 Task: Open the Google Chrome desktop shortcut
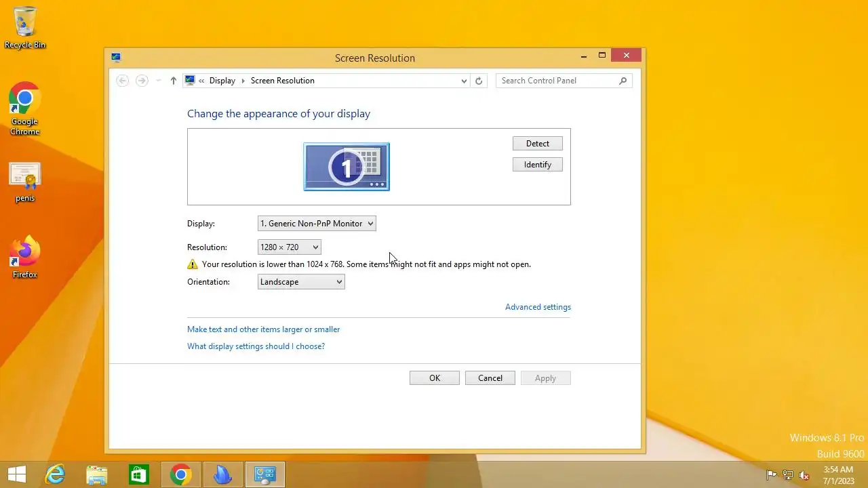point(25,108)
